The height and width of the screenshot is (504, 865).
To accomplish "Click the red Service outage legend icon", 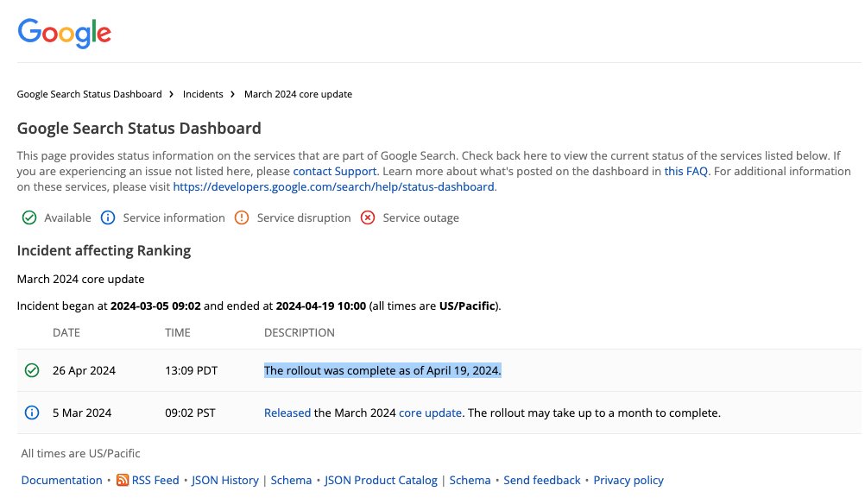I will [368, 217].
